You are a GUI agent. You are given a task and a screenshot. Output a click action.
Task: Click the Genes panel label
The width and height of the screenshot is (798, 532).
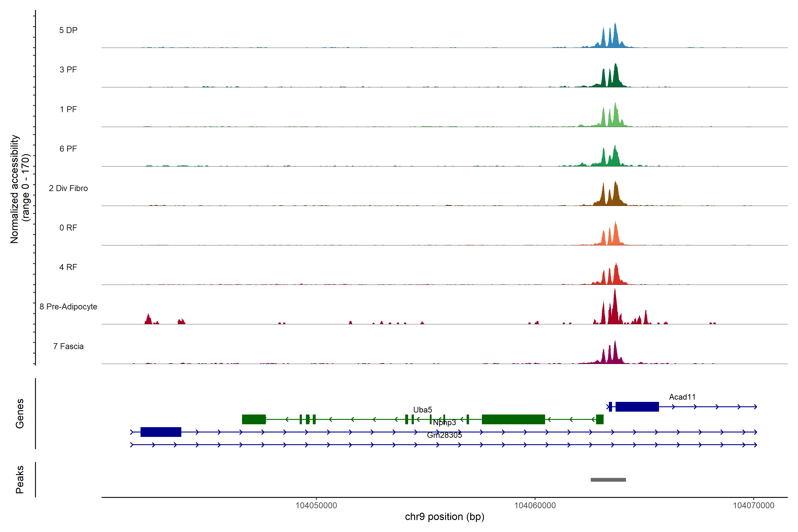click(x=20, y=414)
